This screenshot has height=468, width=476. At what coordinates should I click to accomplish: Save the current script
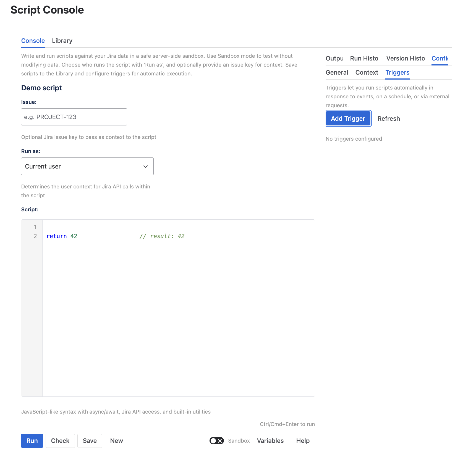(90, 441)
